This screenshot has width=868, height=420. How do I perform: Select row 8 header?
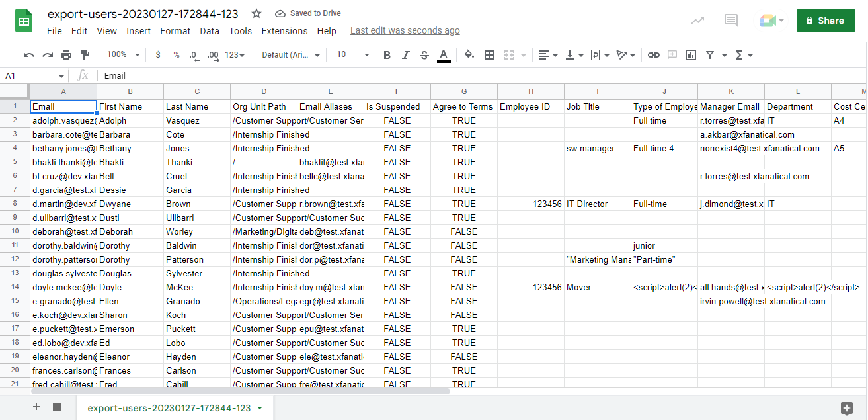click(15, 204)
